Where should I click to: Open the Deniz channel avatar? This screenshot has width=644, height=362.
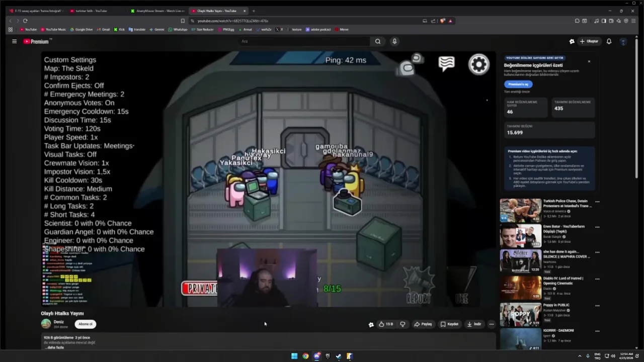(x=46, y=324)
